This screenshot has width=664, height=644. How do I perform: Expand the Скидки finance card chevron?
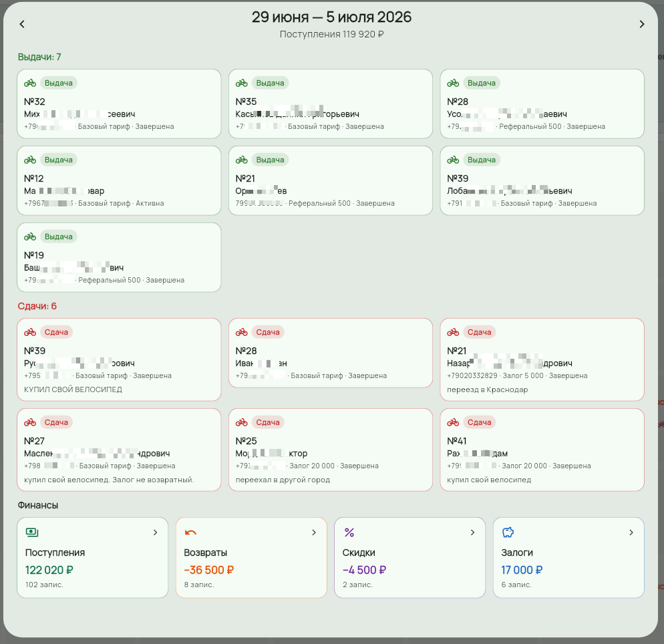pyautogui.click(x=472, y=532)
